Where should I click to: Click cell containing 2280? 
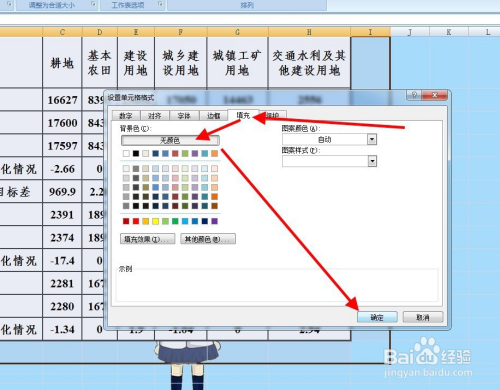[62, 306]
